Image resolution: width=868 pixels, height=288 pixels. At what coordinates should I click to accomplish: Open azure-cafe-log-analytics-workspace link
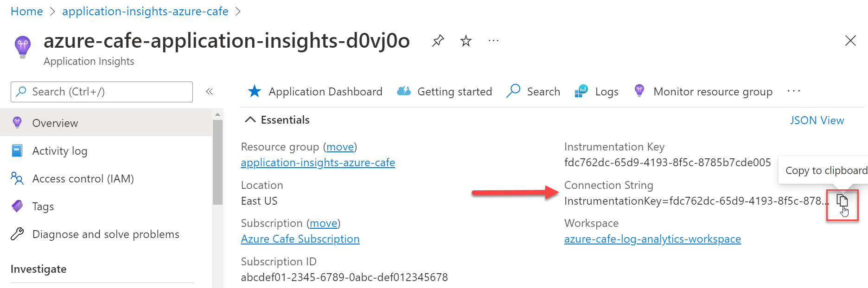click(652, 239)
